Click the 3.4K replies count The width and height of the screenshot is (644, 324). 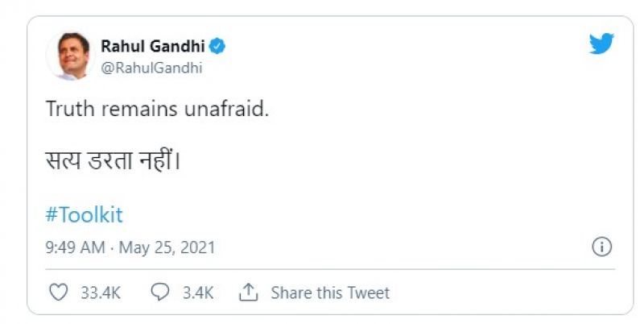pos(197,293)
